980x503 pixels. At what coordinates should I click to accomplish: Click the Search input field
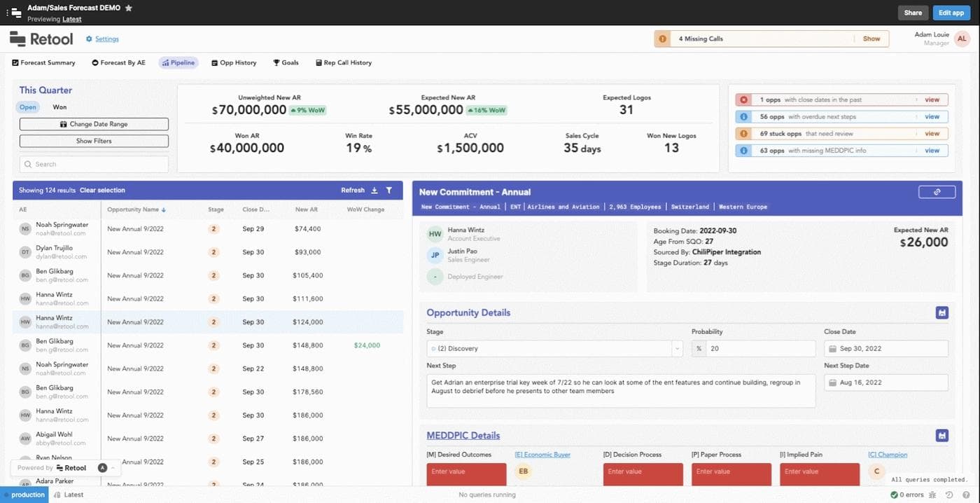coord(94,165)
